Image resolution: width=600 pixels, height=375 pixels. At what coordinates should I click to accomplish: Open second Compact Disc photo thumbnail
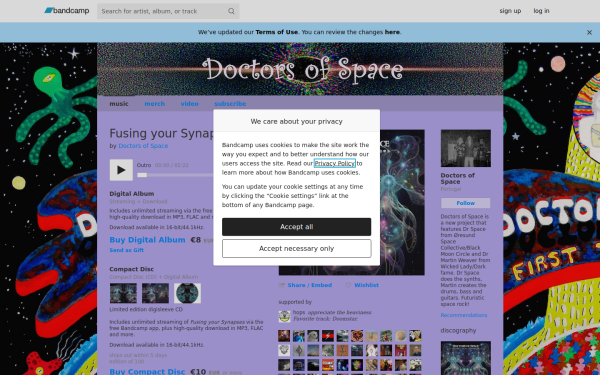click(x=155, y=293)
